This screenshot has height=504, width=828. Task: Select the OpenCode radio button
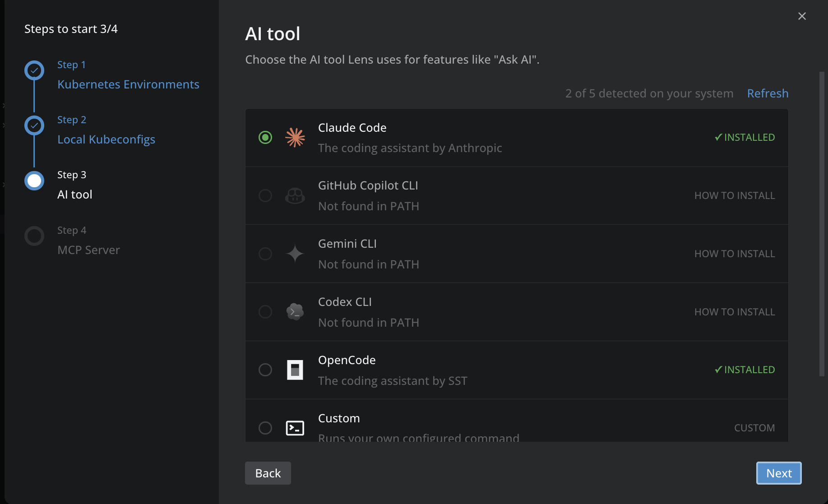pos(265,370)
